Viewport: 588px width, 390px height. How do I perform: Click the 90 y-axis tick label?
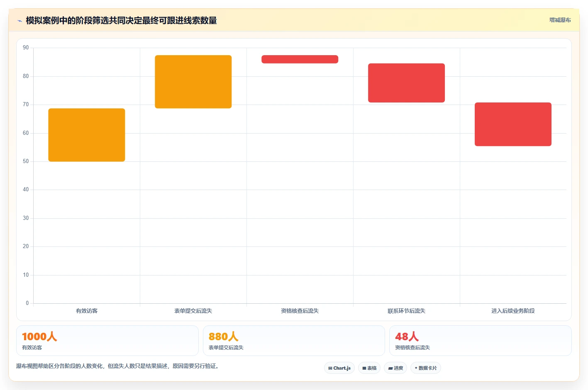(26, 48)
